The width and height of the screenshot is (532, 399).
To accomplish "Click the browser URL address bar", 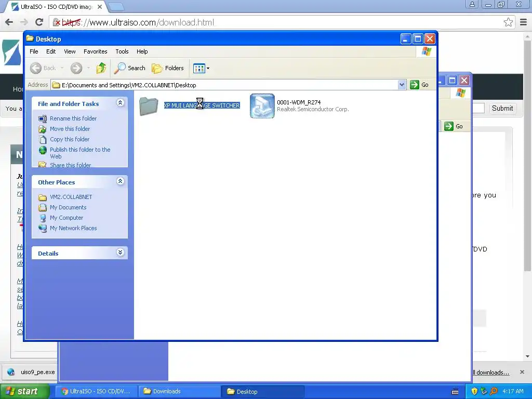I will (x=282, y=22).
